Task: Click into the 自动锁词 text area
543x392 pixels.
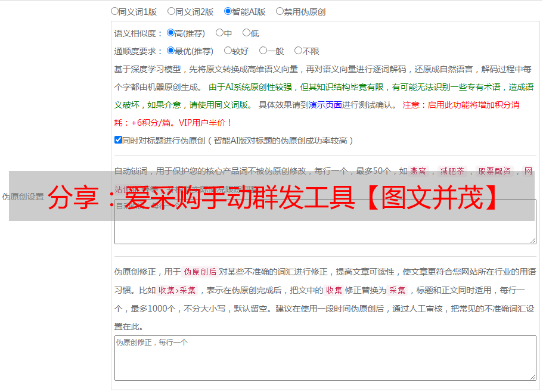Action: click(325, 232)
